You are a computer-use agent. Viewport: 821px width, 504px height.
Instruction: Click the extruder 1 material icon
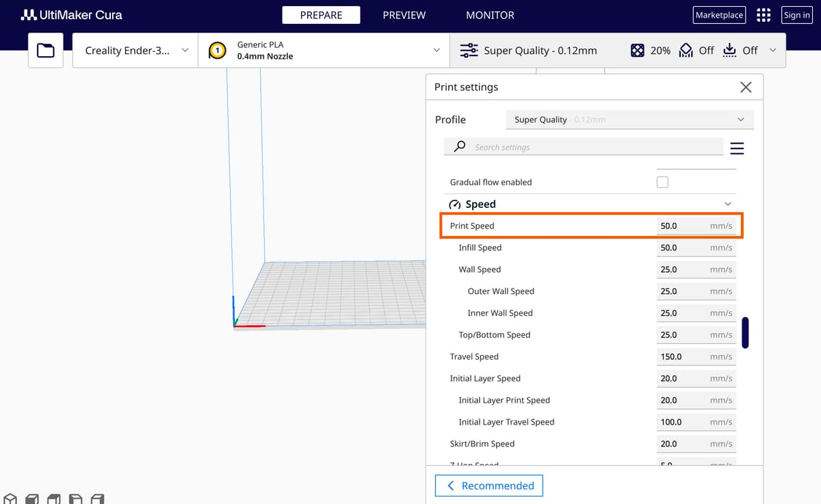(x=218, y=50)
